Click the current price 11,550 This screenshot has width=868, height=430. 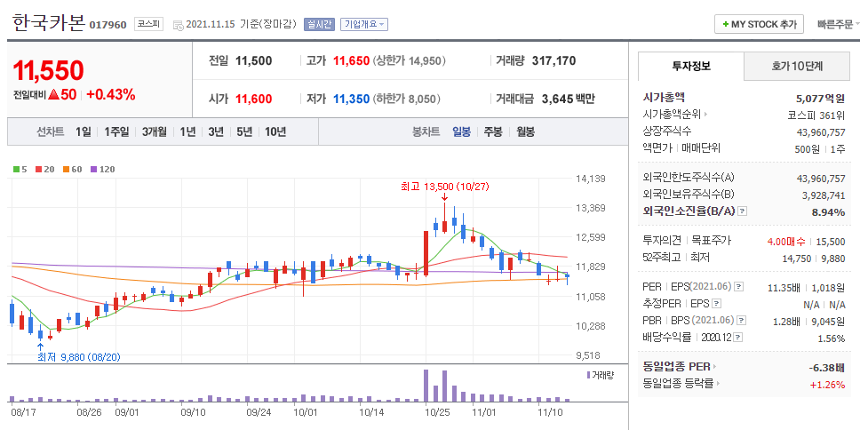coord(48,70)
